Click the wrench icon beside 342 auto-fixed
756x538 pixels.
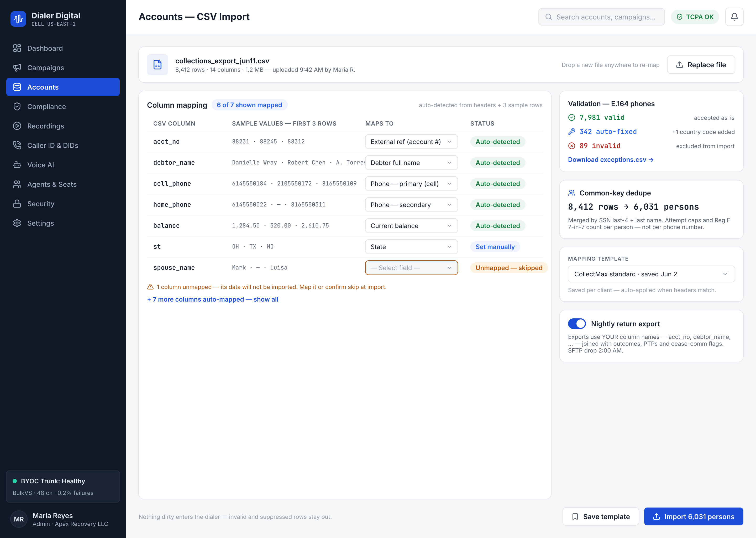pos(572,132)
